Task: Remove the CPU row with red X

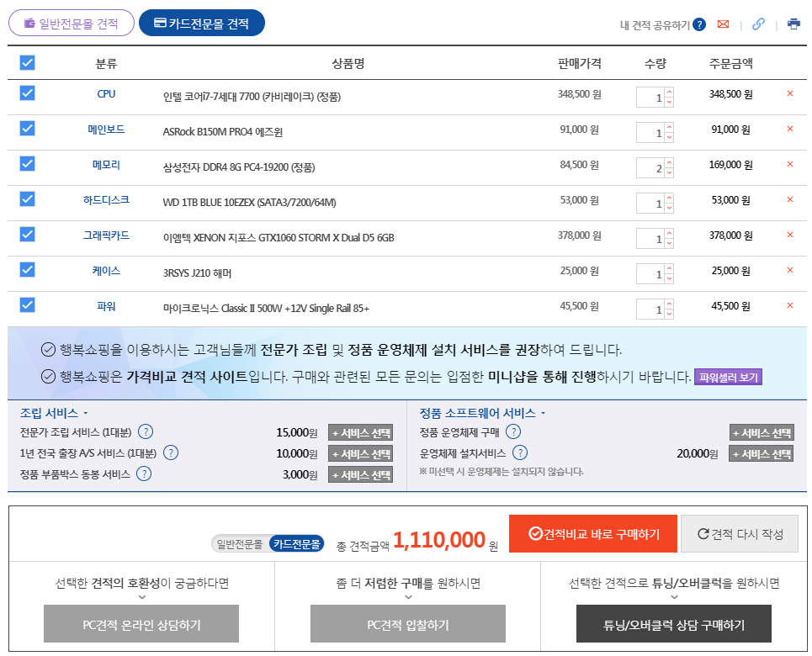Action: click(789, 94)
